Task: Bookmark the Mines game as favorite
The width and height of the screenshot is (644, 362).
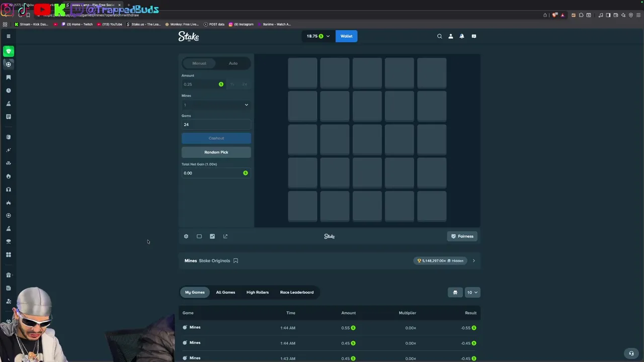Action: 235,260
